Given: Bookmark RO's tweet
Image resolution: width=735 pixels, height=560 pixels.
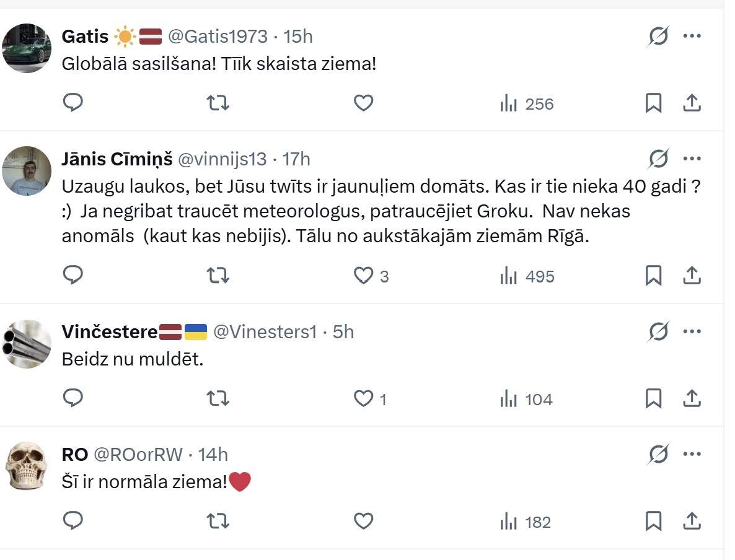Looking at the screenshot, I should (x=653, y=522).
